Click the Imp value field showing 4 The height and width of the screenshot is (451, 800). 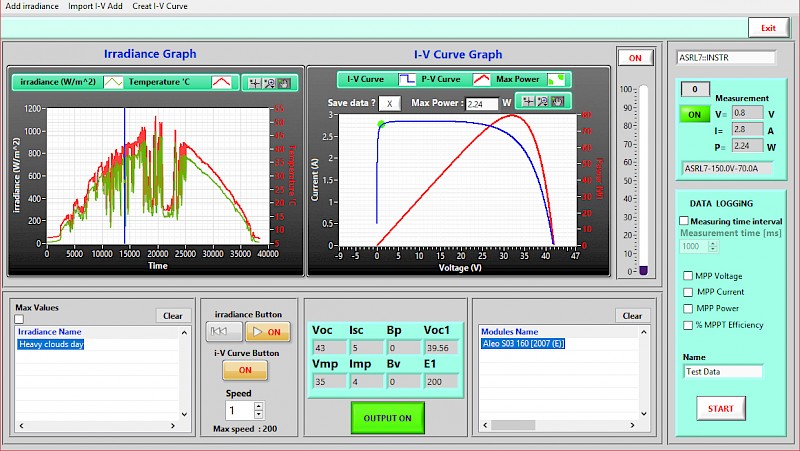point(366,382)
